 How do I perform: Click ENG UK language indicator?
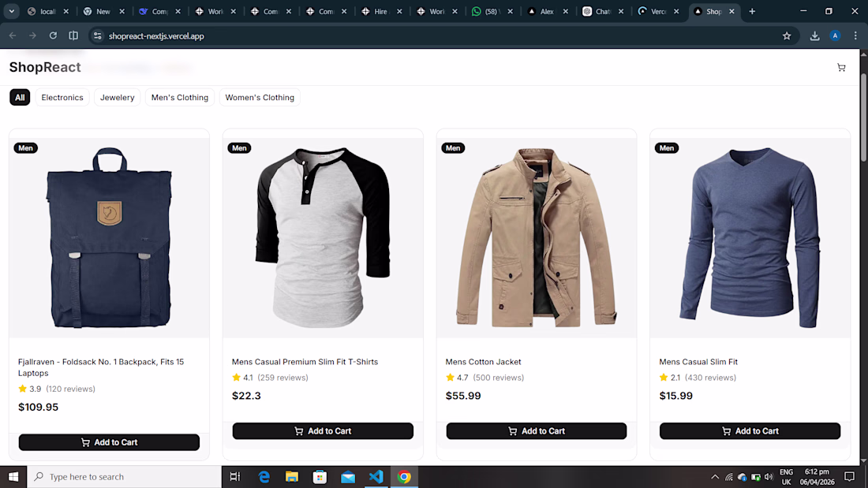coord(786,477)
